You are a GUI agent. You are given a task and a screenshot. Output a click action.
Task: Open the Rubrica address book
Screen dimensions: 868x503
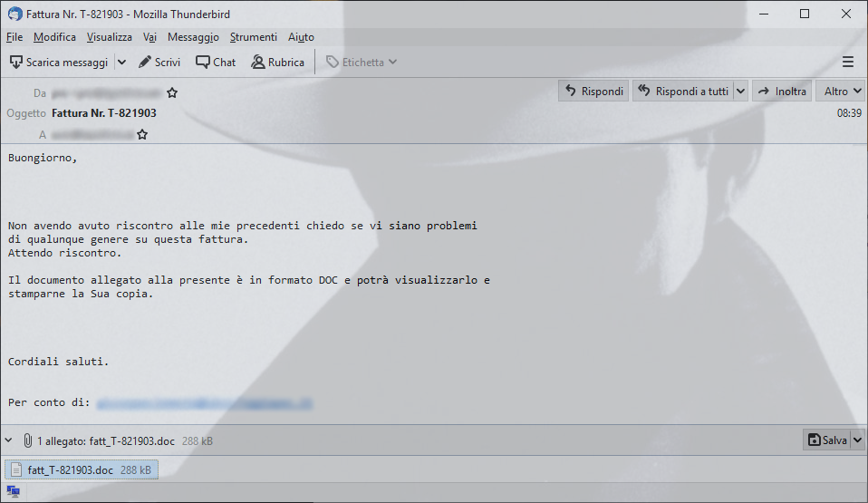click(278, 62)
